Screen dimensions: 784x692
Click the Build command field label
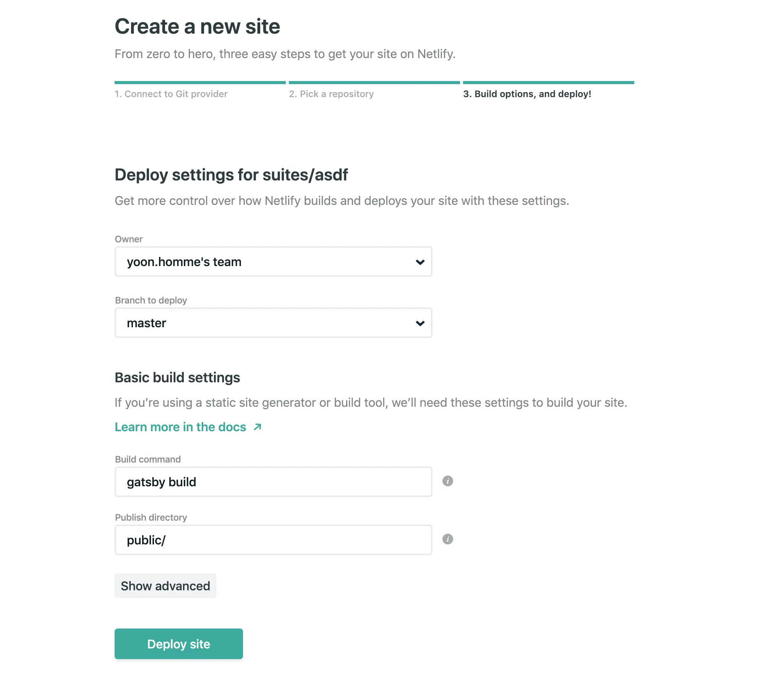148,460
